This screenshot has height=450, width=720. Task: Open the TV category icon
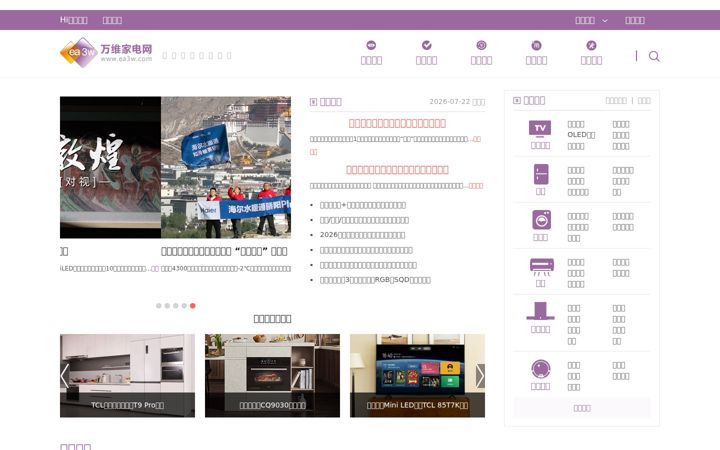[540, 128]
